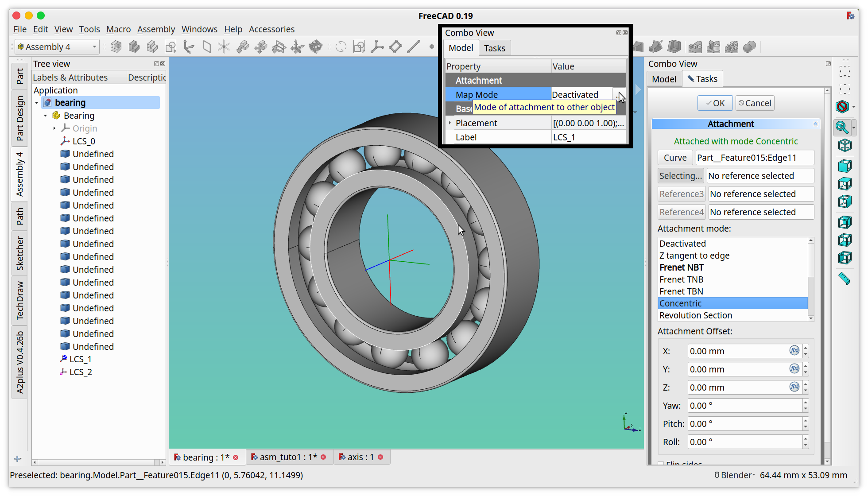Screen dimensions: 868x496
Task: Click the FreeCAD icon in title bar corner
Action: 850,16
